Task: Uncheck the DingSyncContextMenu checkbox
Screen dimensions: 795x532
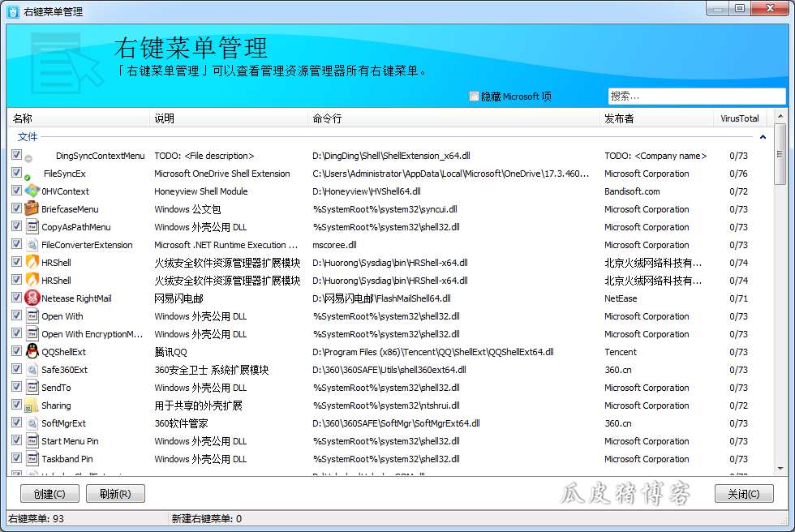Action: 16,155
